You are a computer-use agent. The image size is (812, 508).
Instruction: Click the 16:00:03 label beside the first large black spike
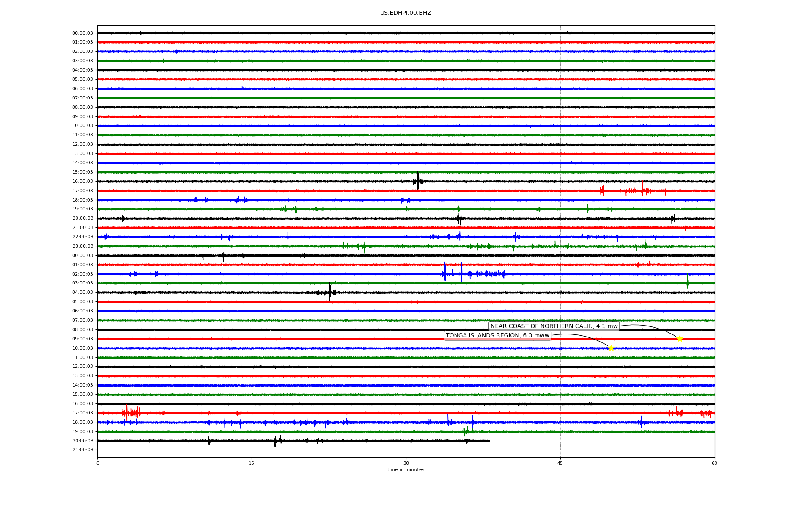82,182
